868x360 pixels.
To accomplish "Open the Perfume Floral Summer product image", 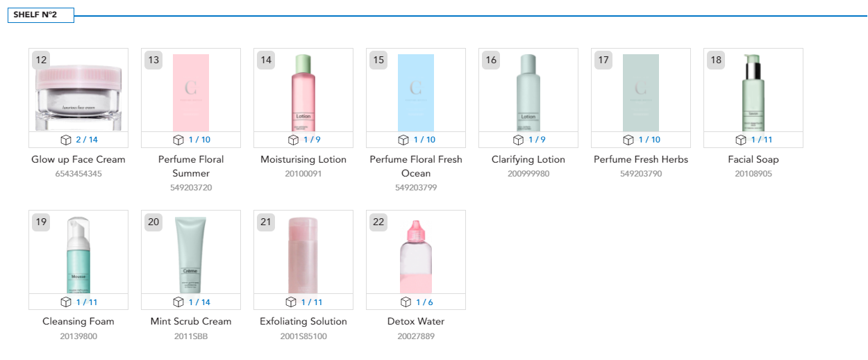I will 191,92.
